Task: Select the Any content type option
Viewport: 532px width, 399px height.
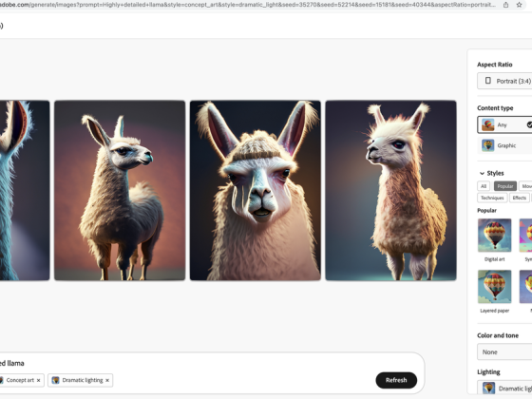Action: click(x=504, y=124)
